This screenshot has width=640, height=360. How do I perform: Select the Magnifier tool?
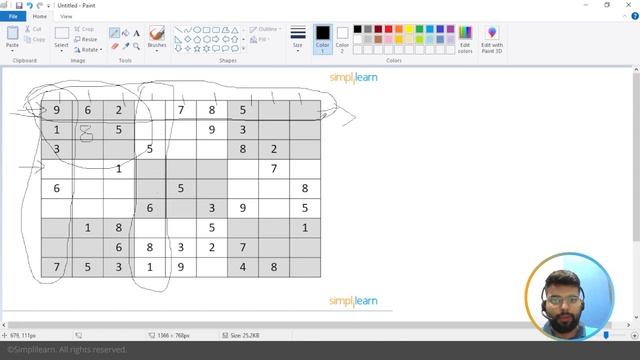[x=137, y=47]
